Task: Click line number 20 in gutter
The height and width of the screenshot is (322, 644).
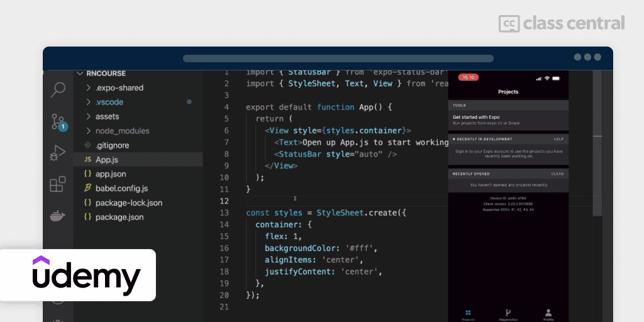Action: [224, 295]
